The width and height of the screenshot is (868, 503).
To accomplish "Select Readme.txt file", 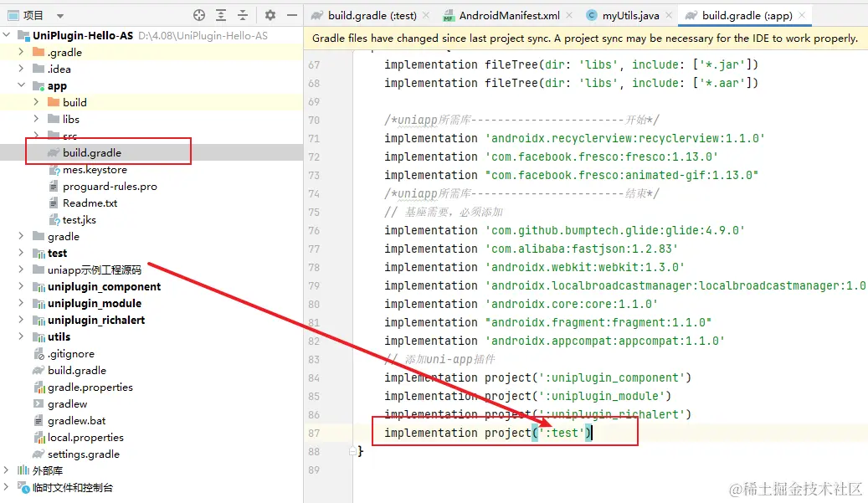I will click(x=90, y=203).
